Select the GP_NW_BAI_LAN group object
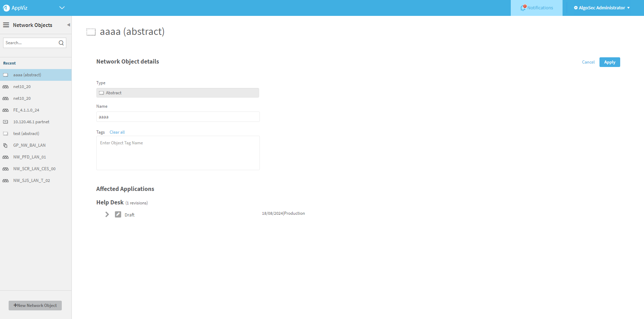Image resolution: width=644 pixels, height=319 pixels. 29,145
